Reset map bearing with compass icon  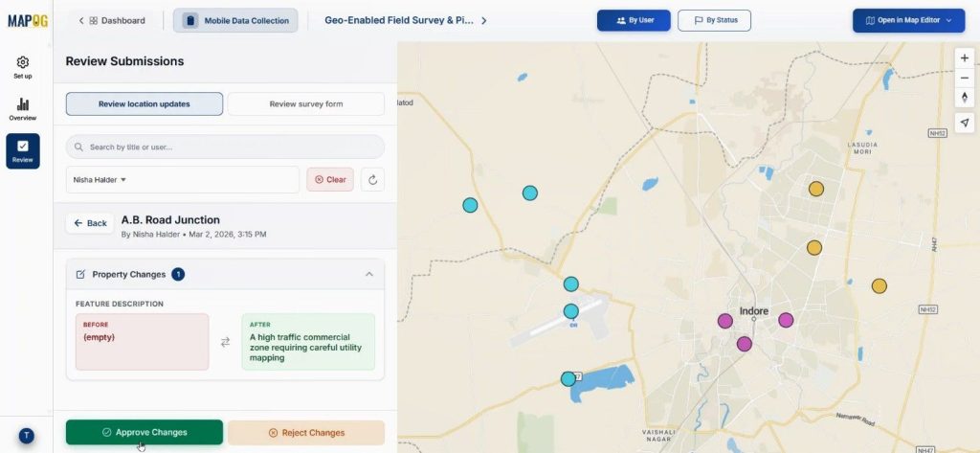(x=965, y=98)
